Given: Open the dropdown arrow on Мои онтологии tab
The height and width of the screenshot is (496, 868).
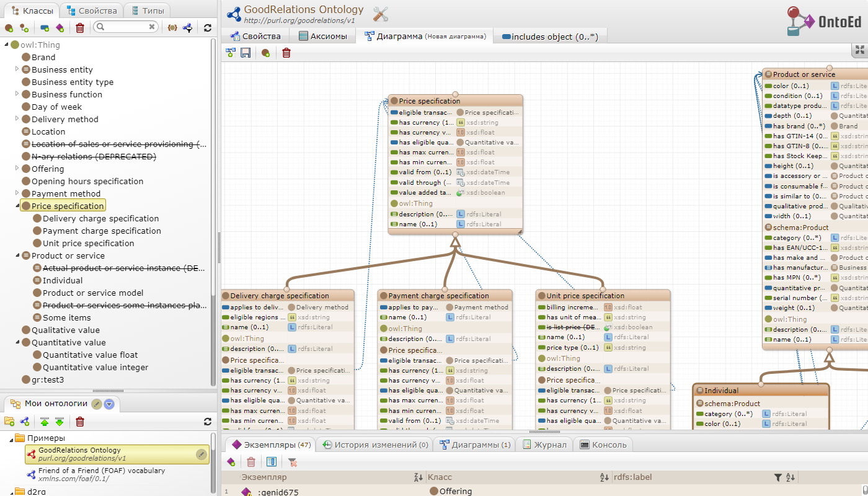Looking at the screenshot, I should tap(109, 404).
